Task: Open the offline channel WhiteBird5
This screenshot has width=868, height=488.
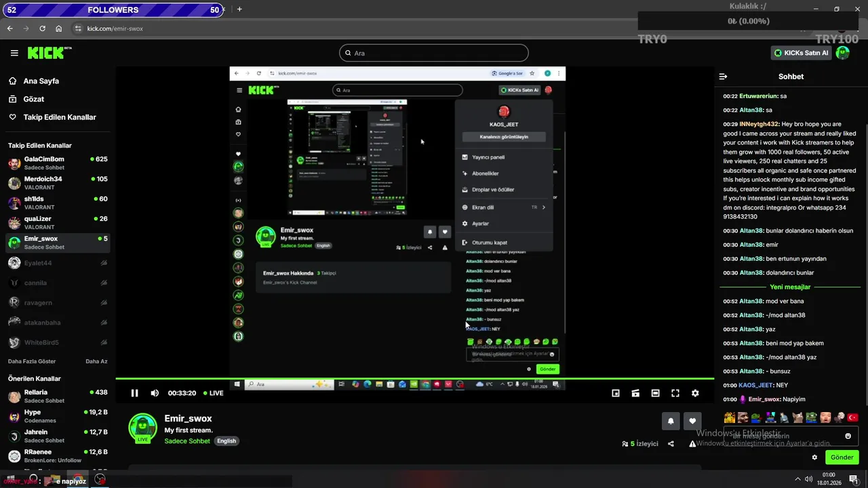Action: [58, 343]
